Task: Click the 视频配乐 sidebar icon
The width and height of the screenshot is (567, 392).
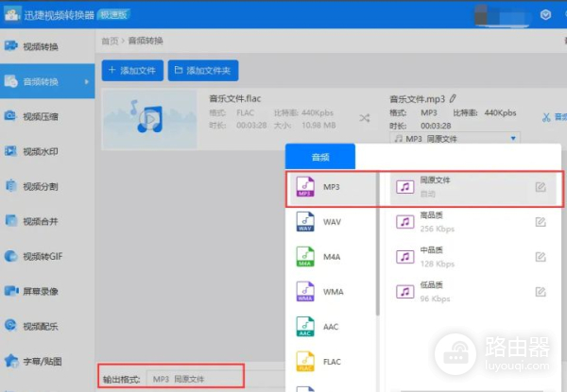Action: (10, 326)
